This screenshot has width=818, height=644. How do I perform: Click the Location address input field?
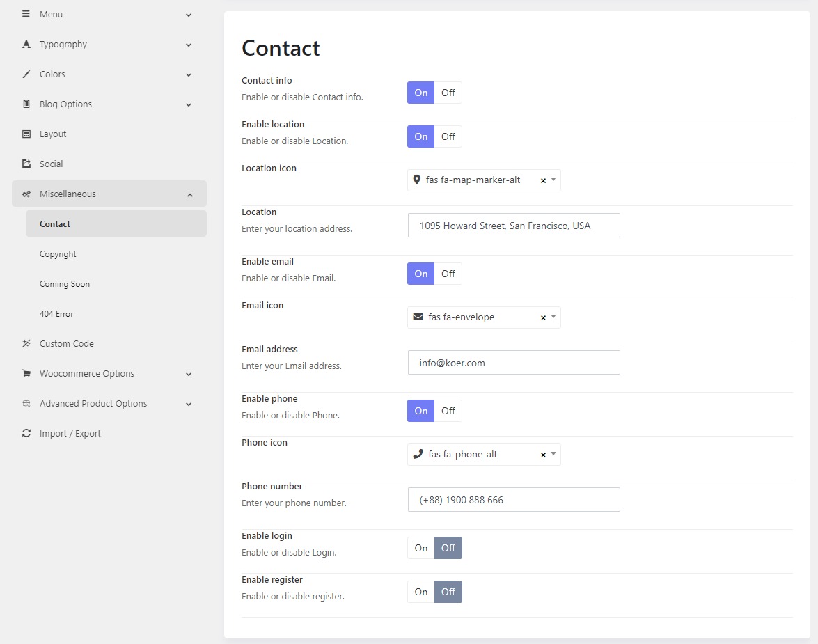click(x=514, y=226)
